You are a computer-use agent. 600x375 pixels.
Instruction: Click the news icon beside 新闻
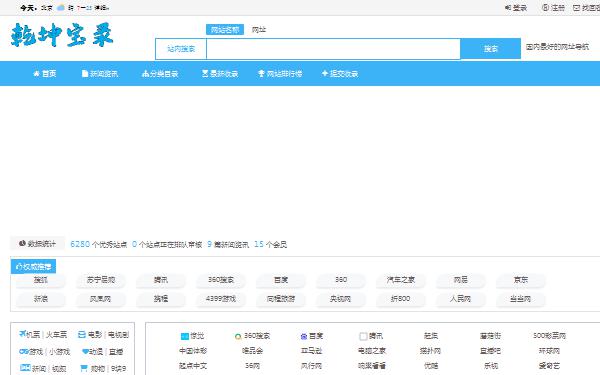click(x=25, y=368)
